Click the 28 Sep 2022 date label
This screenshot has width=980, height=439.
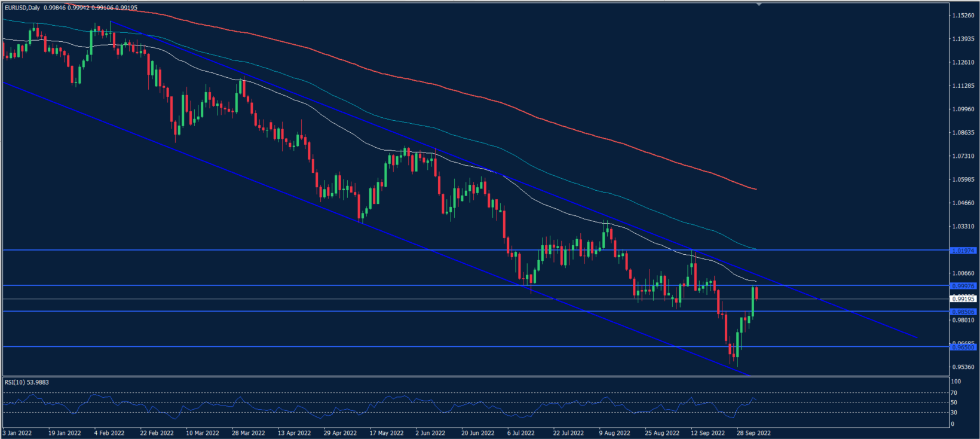point(754,433)
